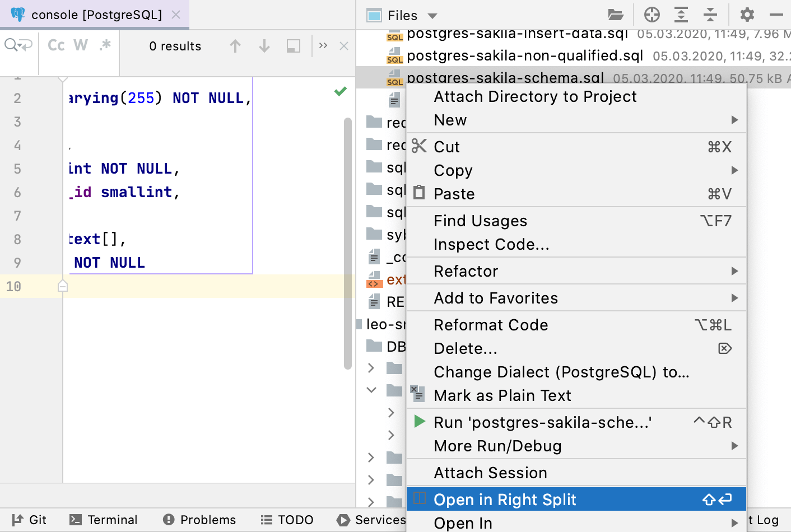Screen dimensions: 791x532
Task: Click the open folder icon in Files toolbar
Action: coord(616,15)
